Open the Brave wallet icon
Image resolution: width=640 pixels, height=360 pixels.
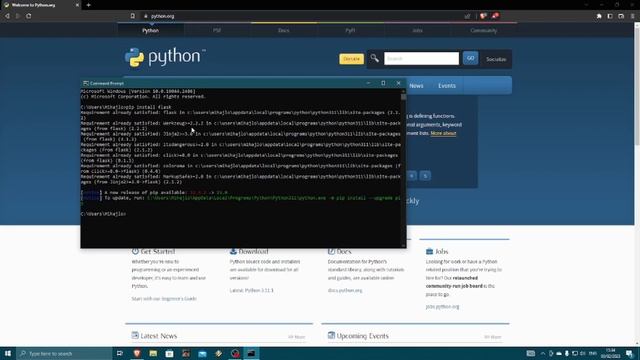click(x=621, y=16)
